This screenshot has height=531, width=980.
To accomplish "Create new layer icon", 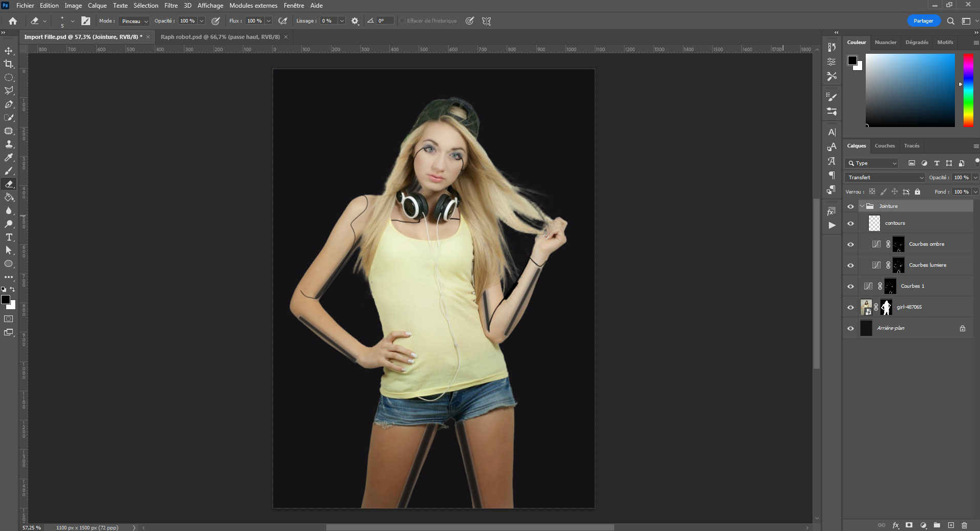I will 951,525.
